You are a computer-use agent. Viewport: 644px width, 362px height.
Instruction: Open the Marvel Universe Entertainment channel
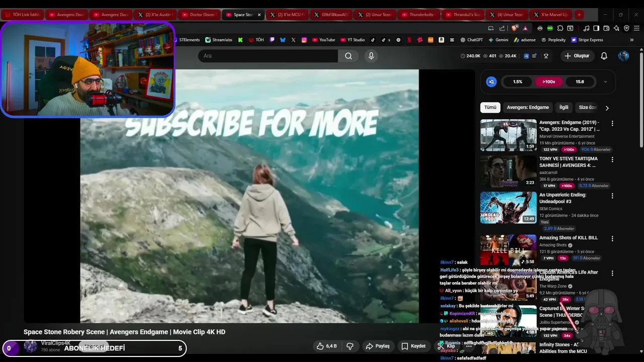click(x=567, y=136)
